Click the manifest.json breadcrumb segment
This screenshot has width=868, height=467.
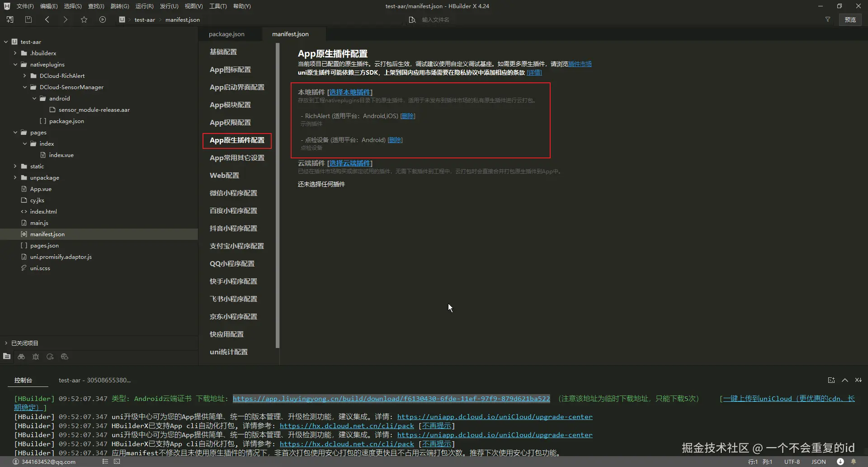[183, 19]
